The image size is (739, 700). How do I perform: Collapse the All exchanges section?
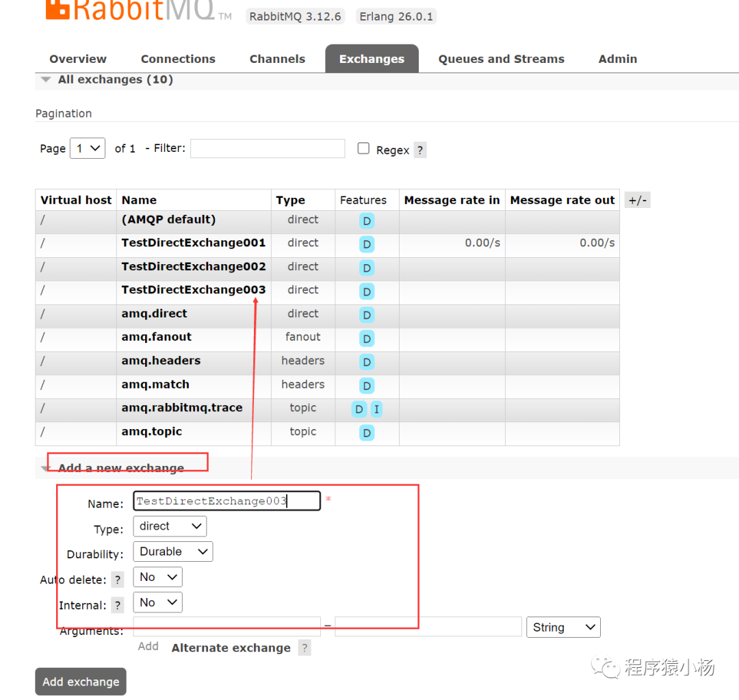coord(45,79)
